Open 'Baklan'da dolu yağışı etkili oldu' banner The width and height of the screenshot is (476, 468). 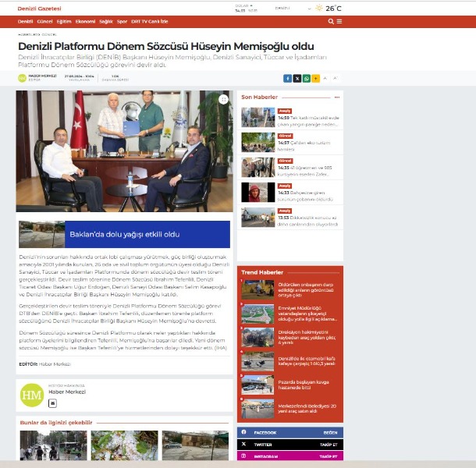(x=124, y=234)
